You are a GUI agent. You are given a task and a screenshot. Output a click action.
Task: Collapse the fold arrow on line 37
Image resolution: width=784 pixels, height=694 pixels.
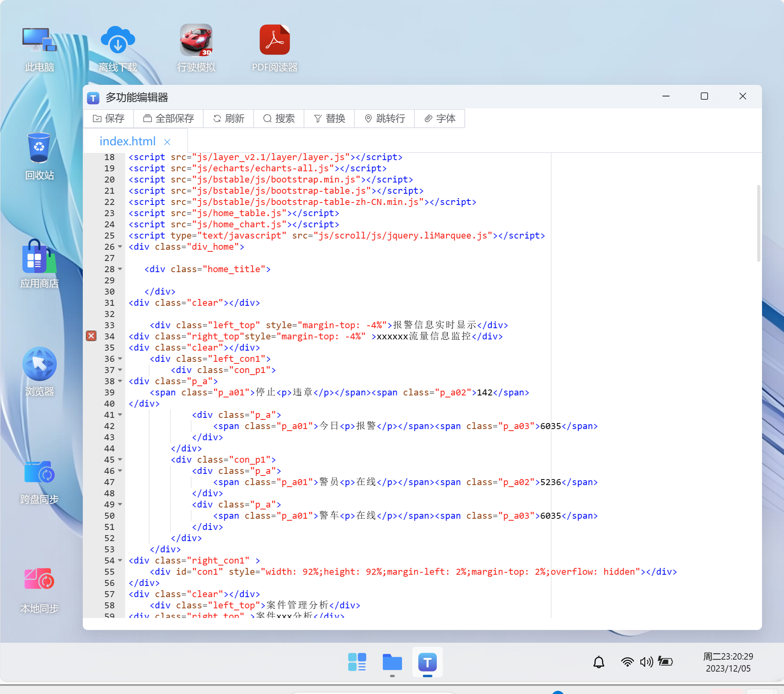pos(120,370)
